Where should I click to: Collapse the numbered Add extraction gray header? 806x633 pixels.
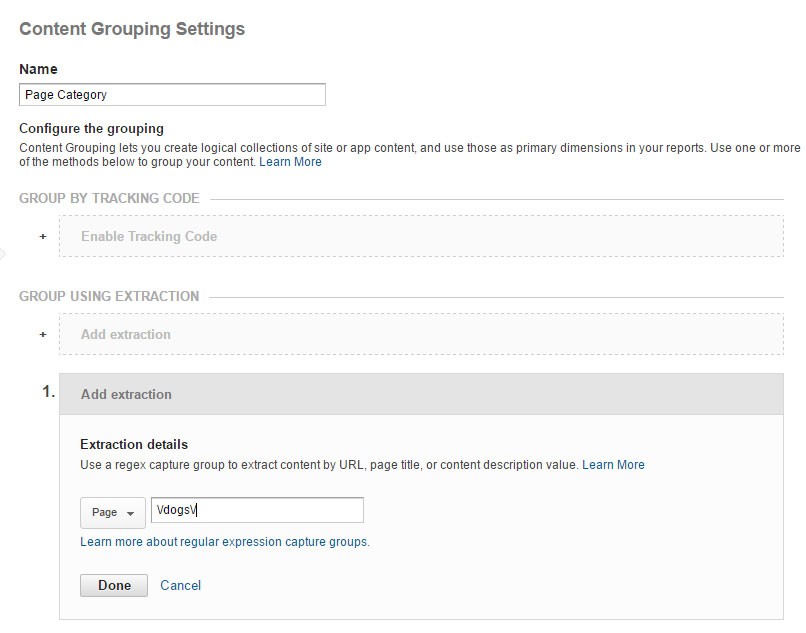click(x=420, y=394)
